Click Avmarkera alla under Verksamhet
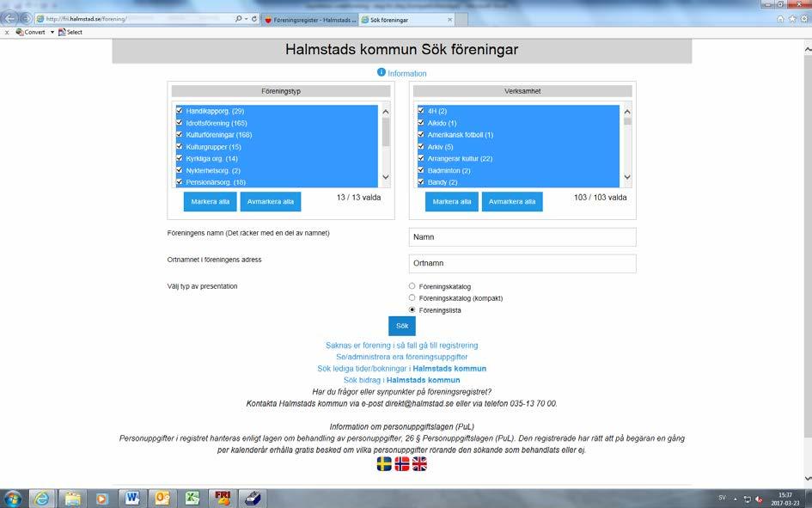Screen dimensions: 812x508 click(x=512, y=201)
